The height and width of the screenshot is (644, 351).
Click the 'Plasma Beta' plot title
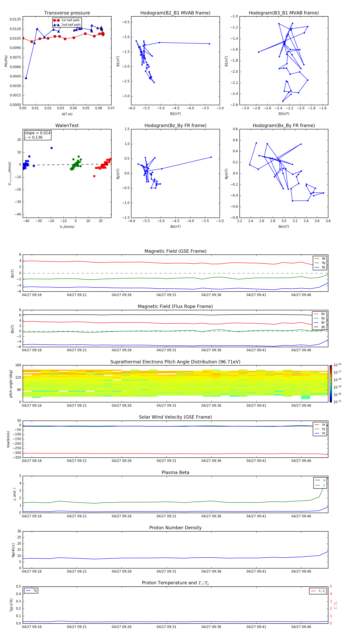(175, 473)
